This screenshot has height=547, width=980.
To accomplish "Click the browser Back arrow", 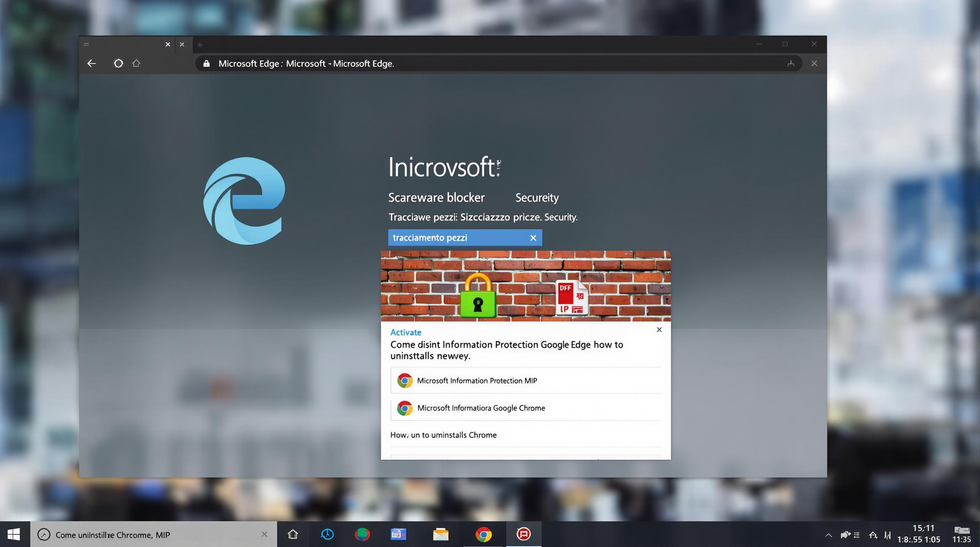I will coord(91,63).
